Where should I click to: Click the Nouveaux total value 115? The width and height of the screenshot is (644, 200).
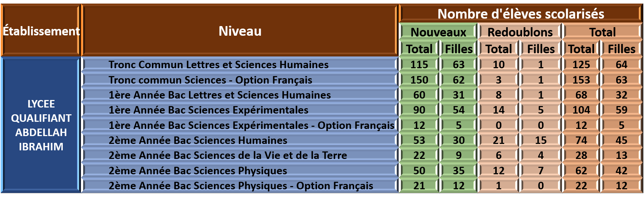[419, 65]
